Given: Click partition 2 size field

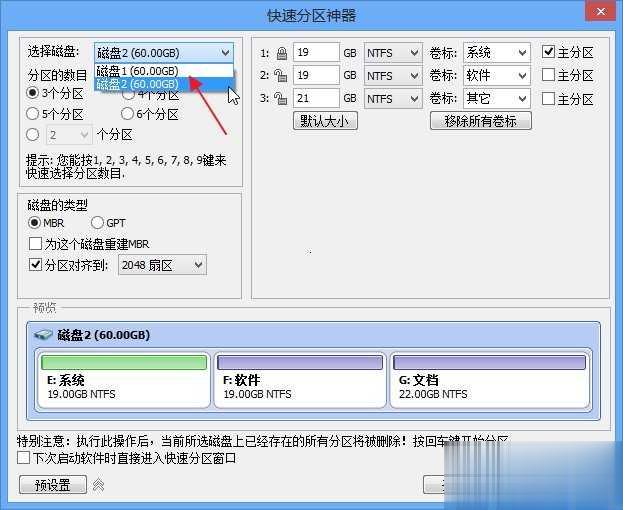Looking at the screenshot, I should pos(316,75).
